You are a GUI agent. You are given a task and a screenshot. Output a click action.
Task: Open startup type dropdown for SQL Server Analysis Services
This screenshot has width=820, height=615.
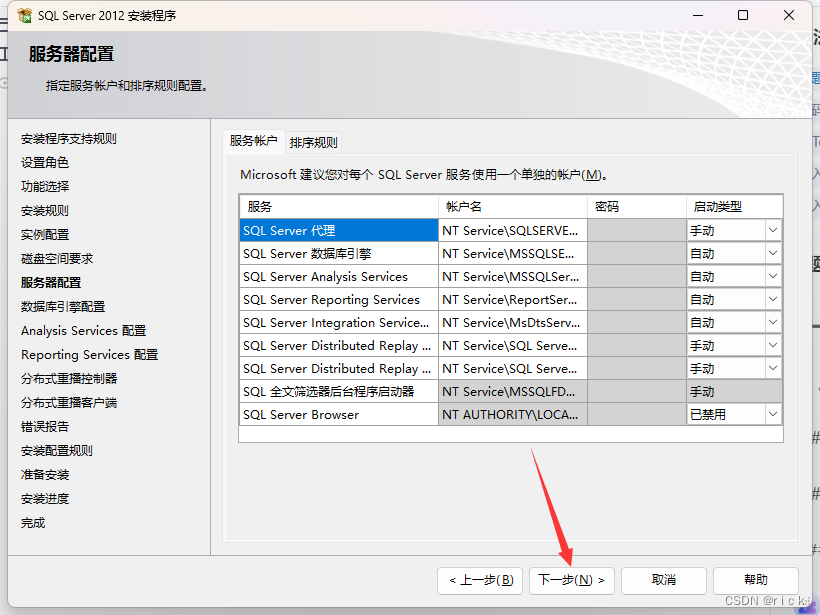coord(771,276)
